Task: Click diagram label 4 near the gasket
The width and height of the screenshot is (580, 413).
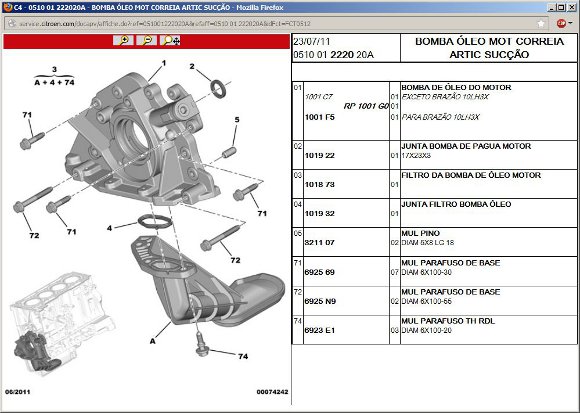Action: (x=109, y=228)
